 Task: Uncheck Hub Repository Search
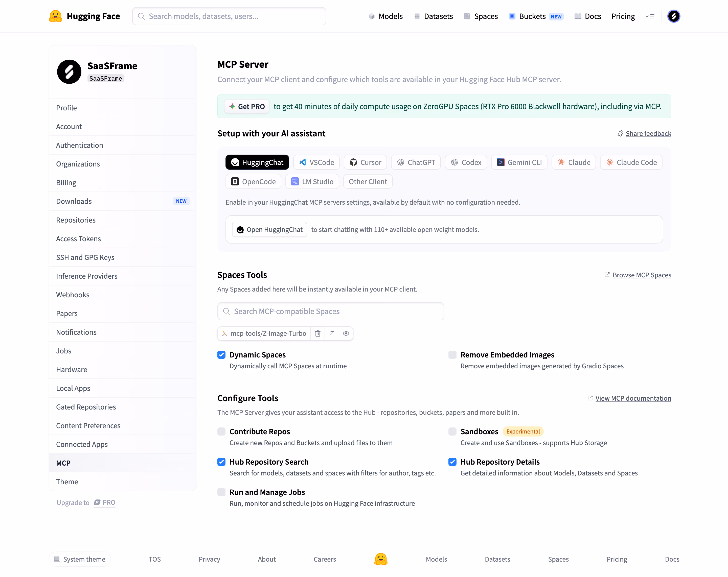pyautogui.click(x=221, y=462)
